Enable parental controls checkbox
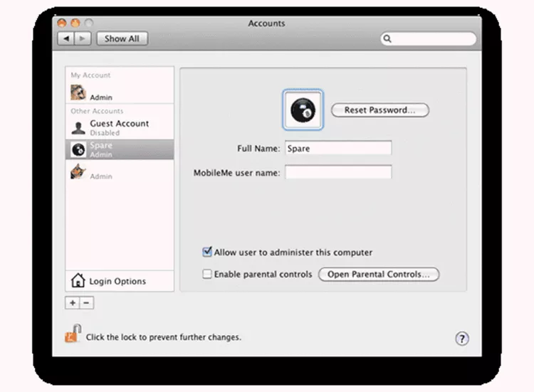534x392 pixels. [208, 274]
